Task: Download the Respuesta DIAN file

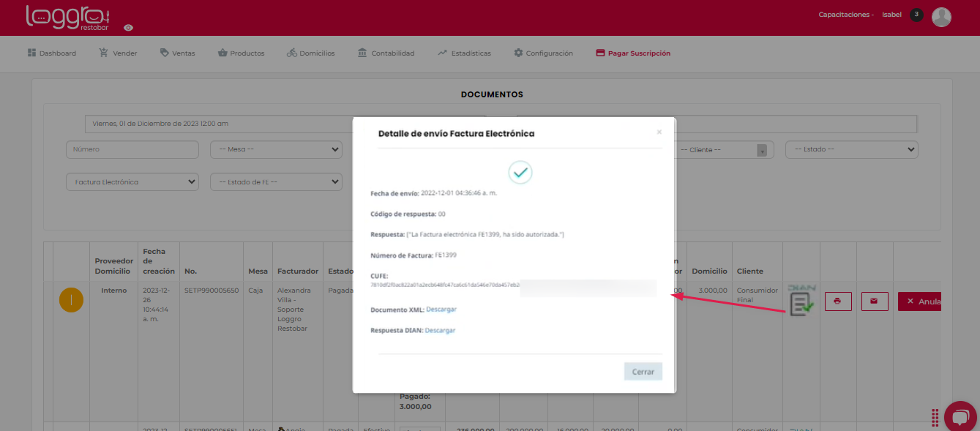Action: click(x=440, y=331)
